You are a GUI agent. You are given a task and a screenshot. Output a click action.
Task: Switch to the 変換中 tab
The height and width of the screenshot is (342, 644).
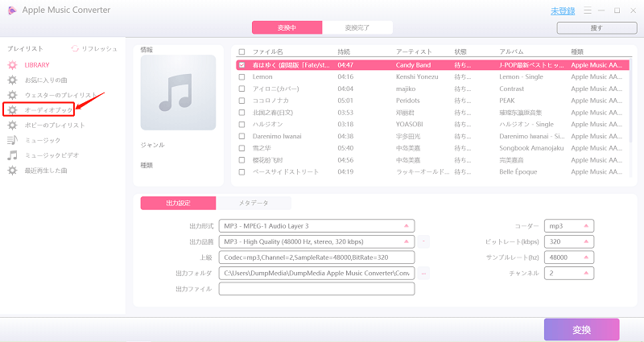point(287,27)
